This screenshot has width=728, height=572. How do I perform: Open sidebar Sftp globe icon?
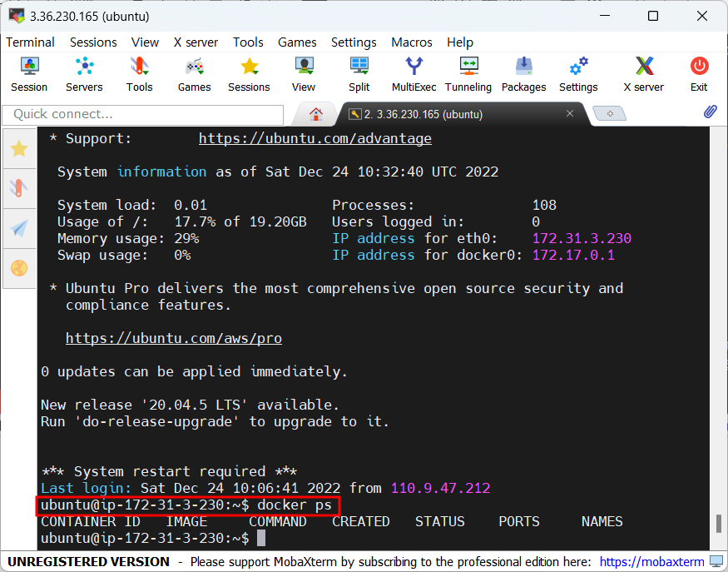click(19, 268)
